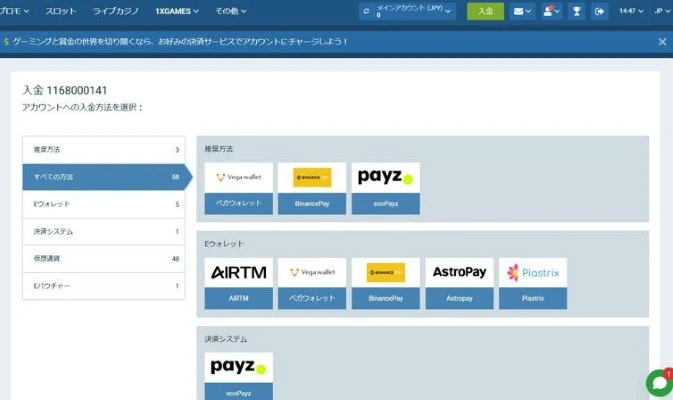The image size is (673, 400).
Task: Open the main account JPY dropdown
Action: [x=407, y=11]
